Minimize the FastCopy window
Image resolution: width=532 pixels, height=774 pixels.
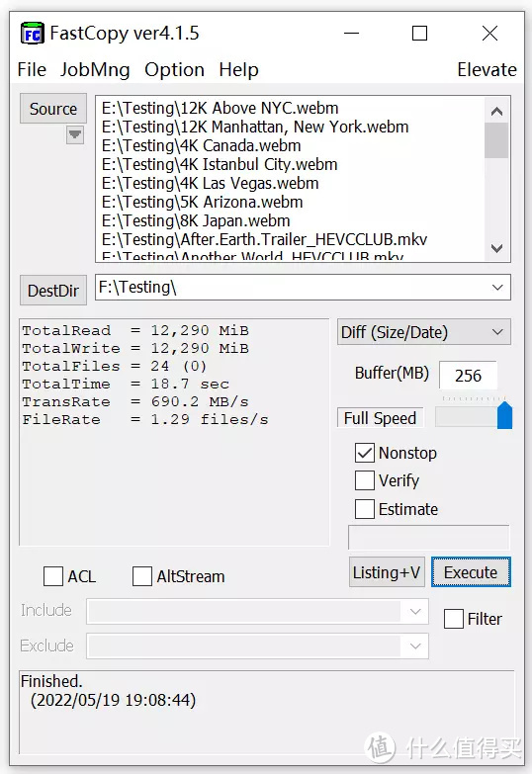pos(351,34)
